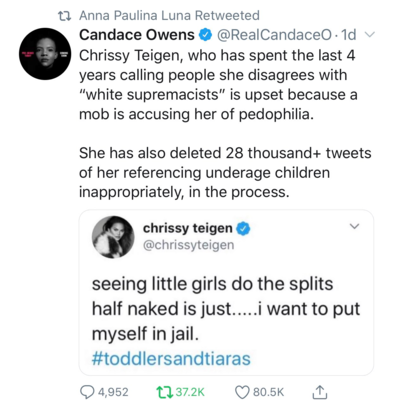
Task: Open the #toddlersandtiaras hashtag
Action: [171, 359]
